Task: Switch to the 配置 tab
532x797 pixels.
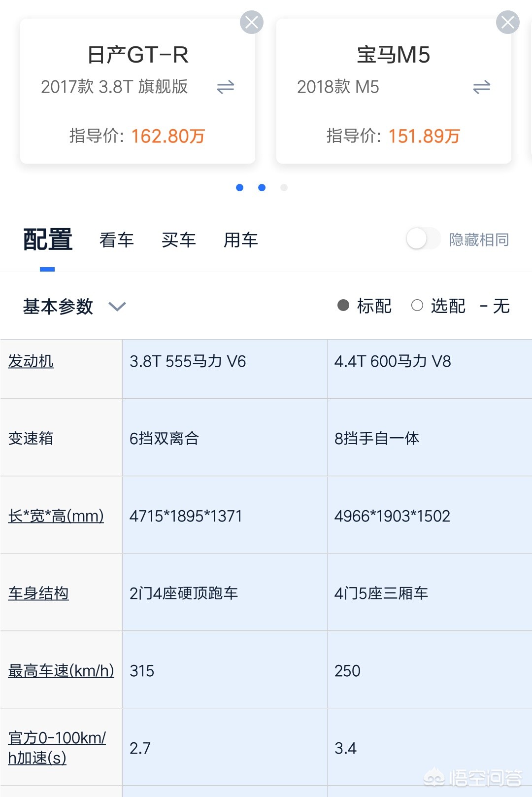Action: pos(48,240)
